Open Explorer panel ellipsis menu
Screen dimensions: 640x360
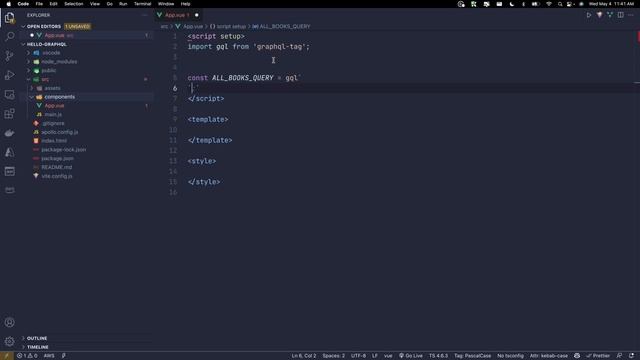tap(144, 15)
